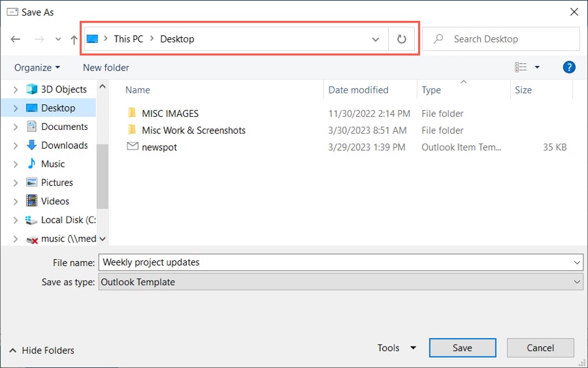Open the Organize menu

pos(37,68)
